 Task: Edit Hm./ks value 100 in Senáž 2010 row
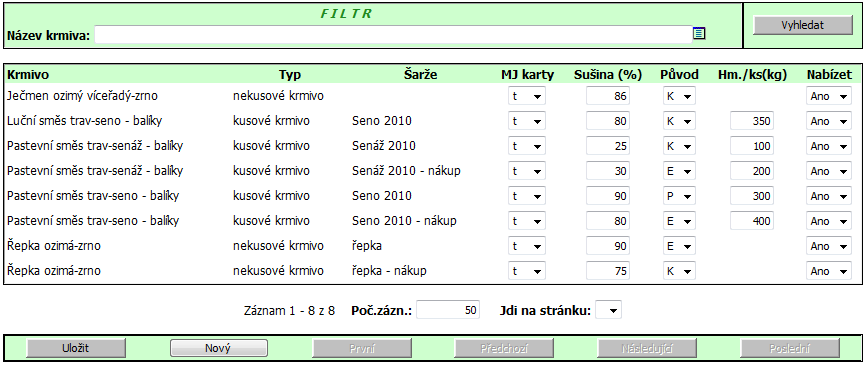point(751,146)
